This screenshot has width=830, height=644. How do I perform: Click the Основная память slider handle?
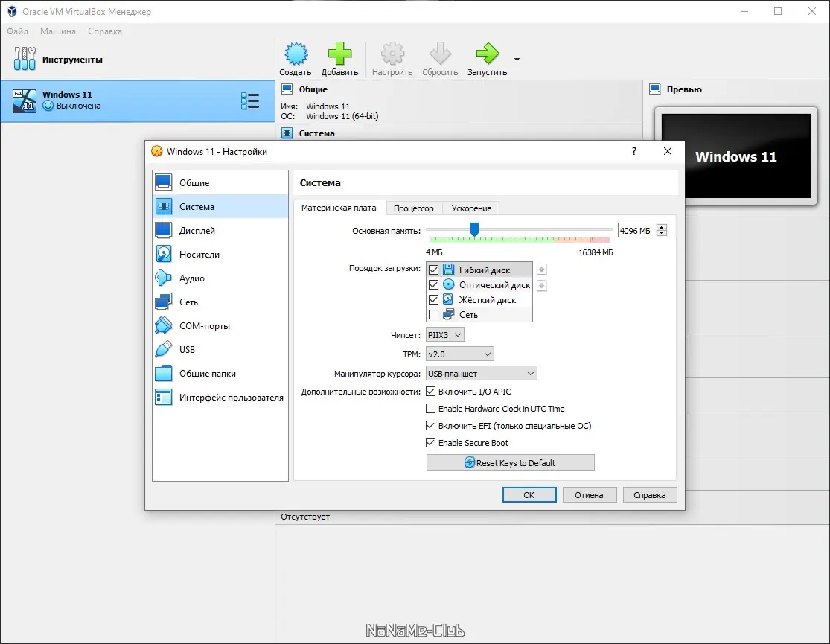(474, 229)
